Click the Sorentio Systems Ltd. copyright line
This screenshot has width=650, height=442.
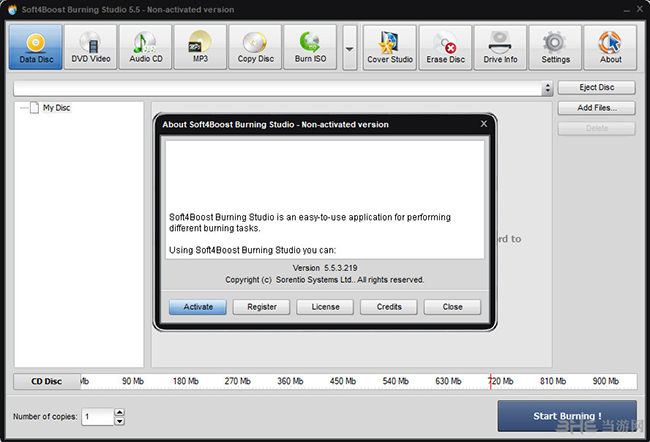click(325, 280)
